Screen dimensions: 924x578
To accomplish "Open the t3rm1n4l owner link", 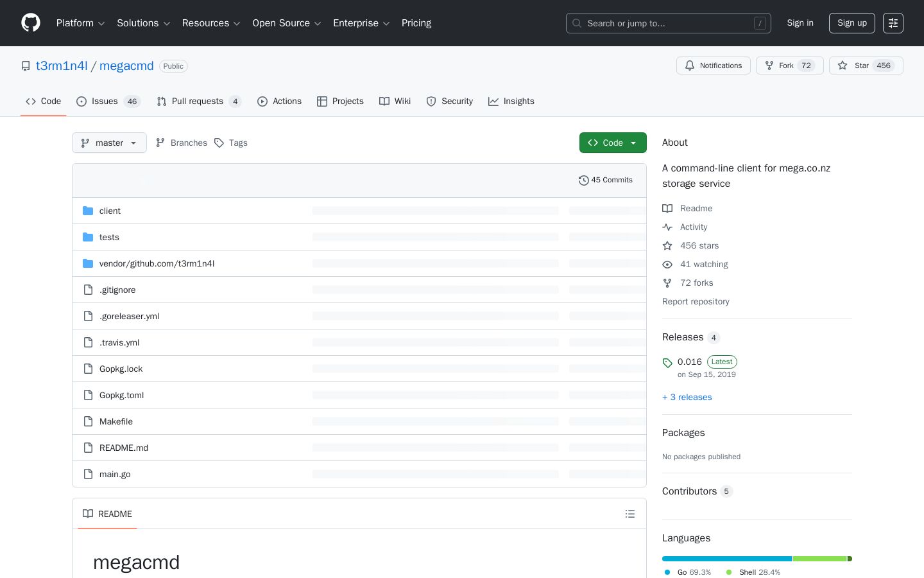I will [62, 66].
